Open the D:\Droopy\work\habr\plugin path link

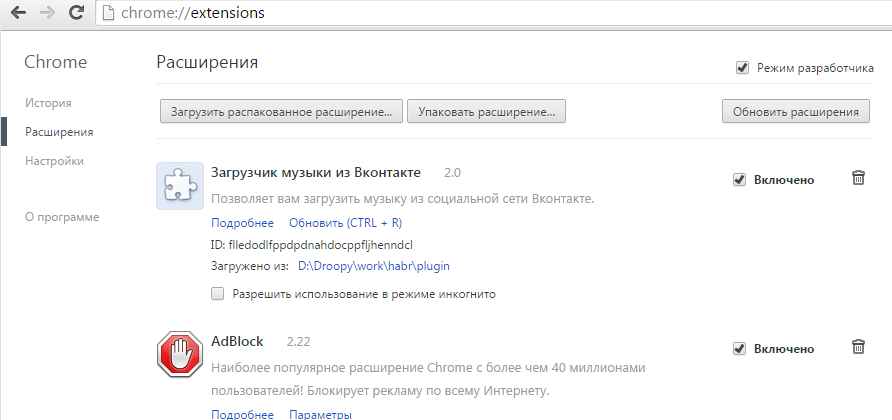[x=374, y=266]
